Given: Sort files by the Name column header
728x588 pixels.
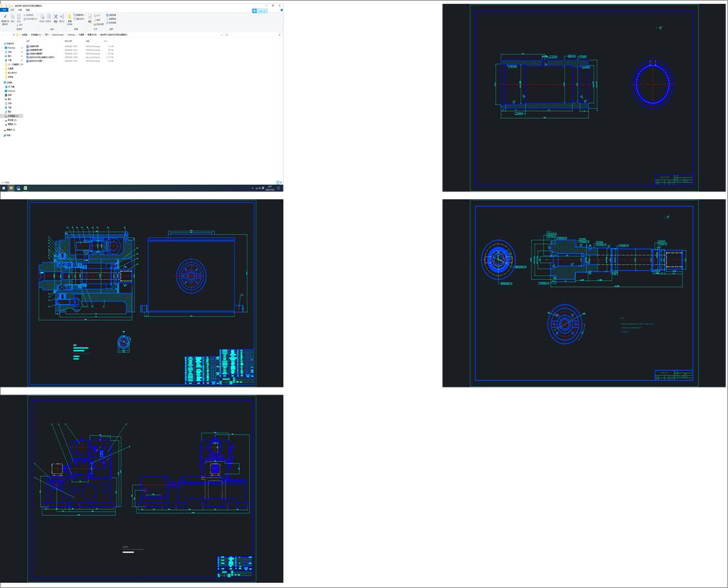Looking at the screenshot, I should coord(28,41).
